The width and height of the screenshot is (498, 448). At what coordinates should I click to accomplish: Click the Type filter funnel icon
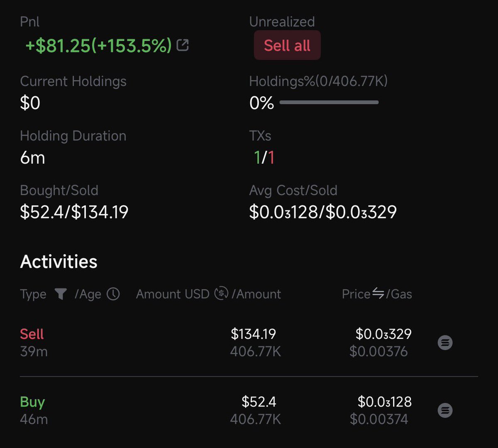click(x=61, y=294)
